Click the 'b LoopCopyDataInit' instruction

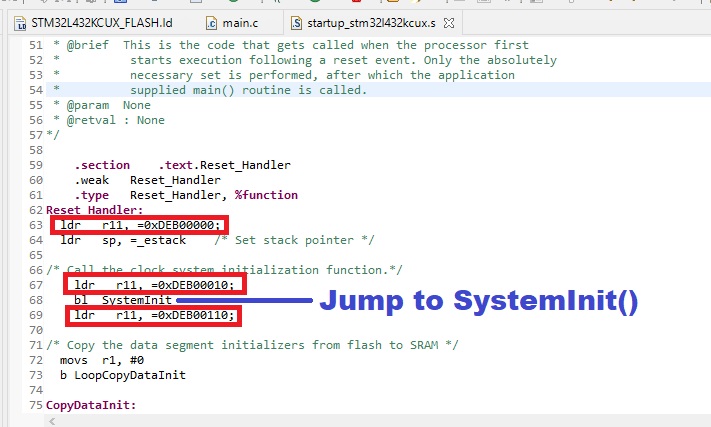point(123,375)
